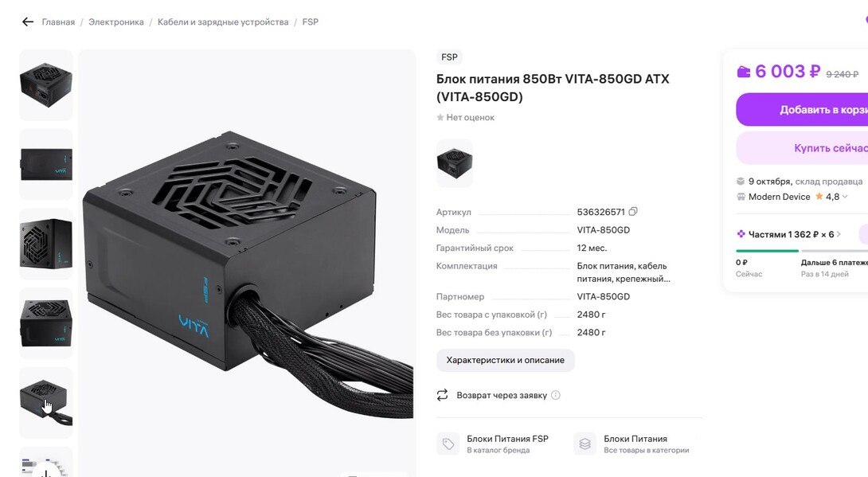This screenshot has height=477, width=868.
Task: Copy article number 536326571 icon
Action: coord(633,211)
